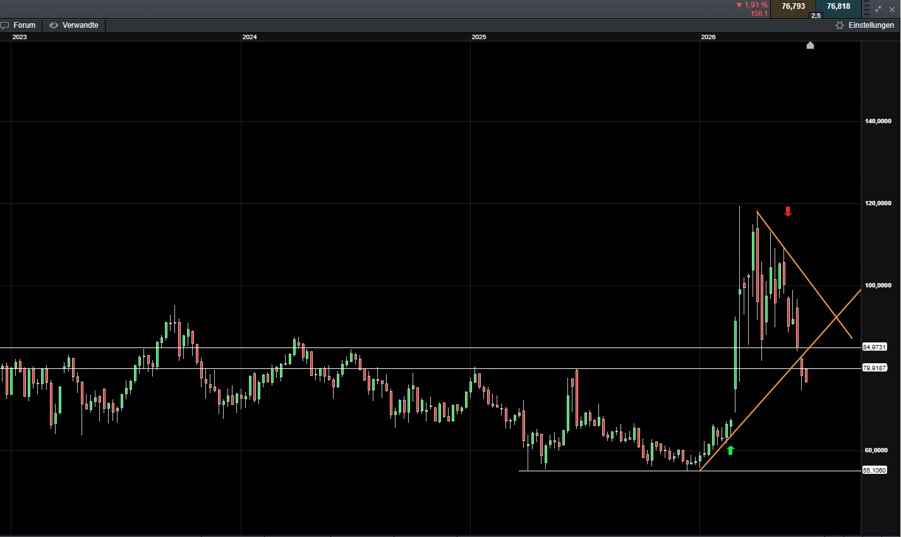Open the Forum tab

pyautogui.click(x=20, y=25)
